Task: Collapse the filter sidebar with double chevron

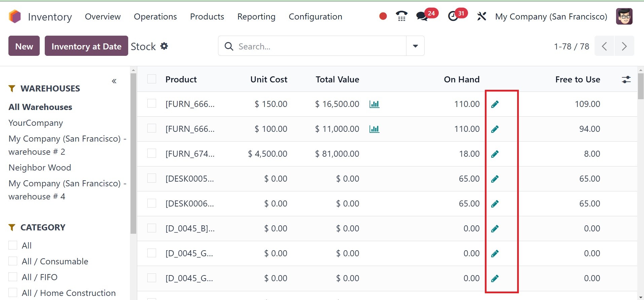Action: pyautogui.click(x=114, y=81)
